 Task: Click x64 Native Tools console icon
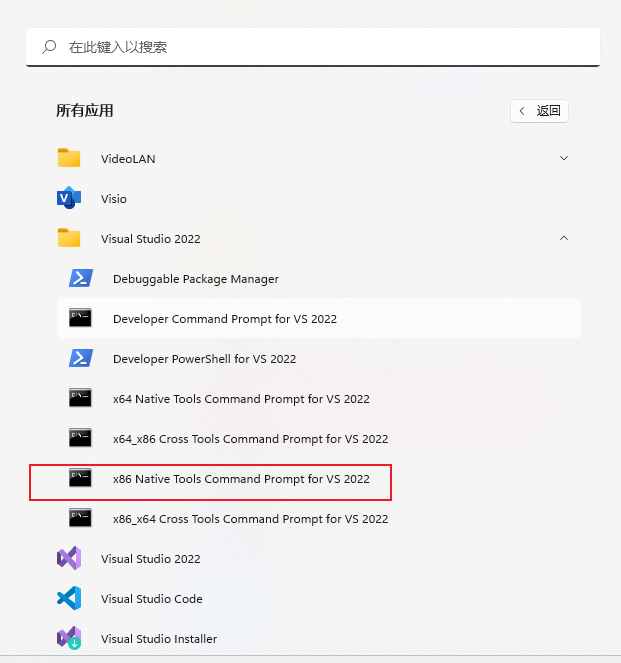coord(80,398)
